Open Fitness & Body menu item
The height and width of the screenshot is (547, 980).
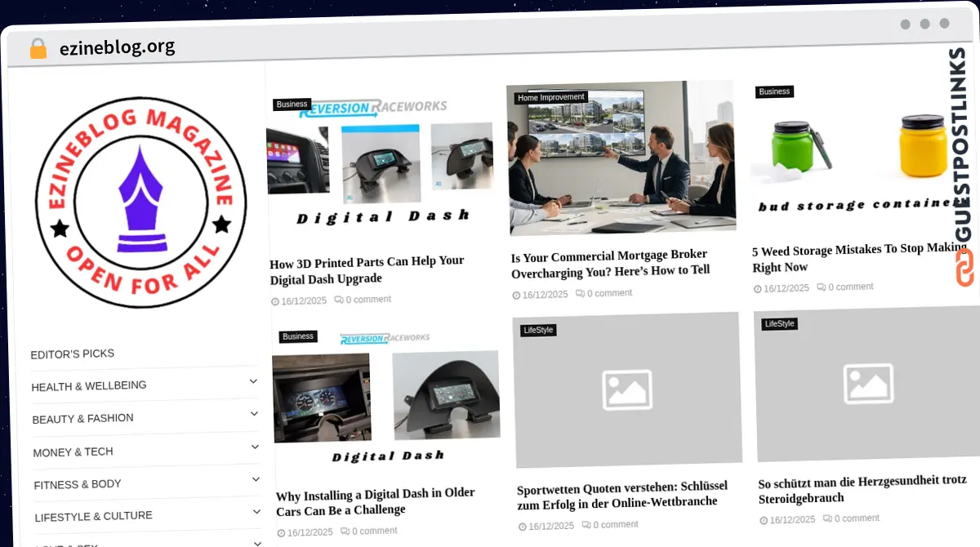(x=78, y=484)
